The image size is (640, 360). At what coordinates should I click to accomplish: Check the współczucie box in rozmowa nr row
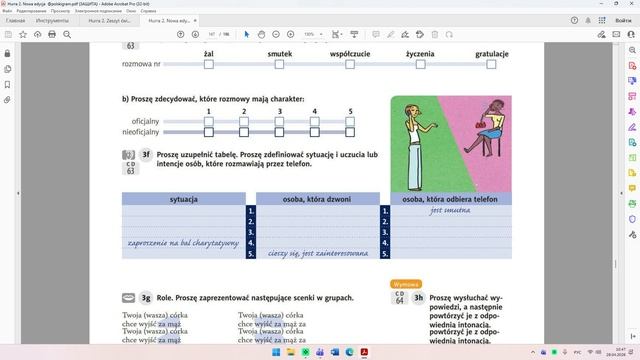(x=350, y=64)
